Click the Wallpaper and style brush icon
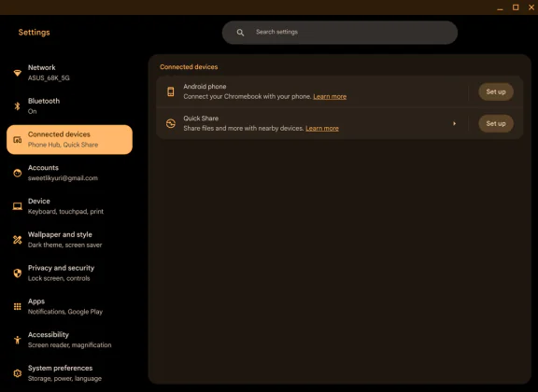The width and height of the screenshot is (538, 392). (x=17, y=239)
